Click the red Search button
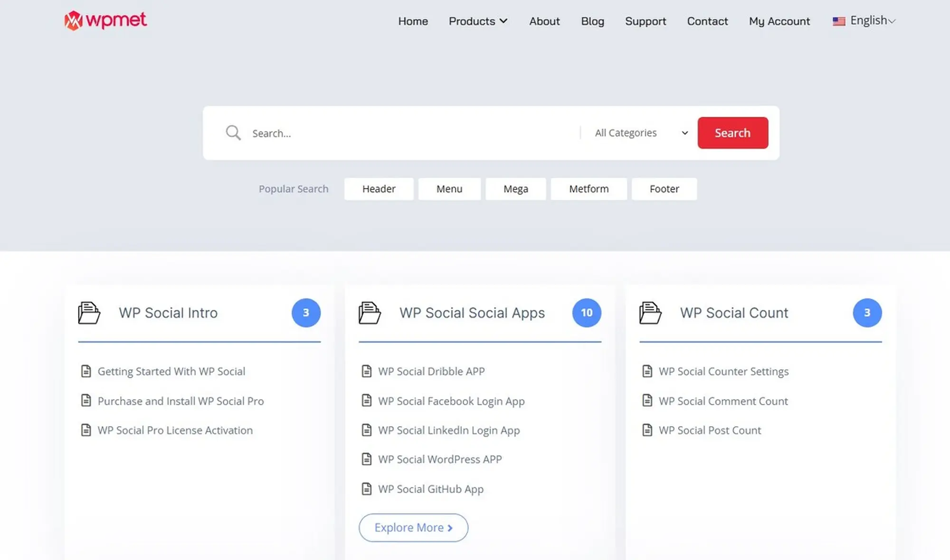Image resolution: width=950 pixels, height=560 pixels. [732, 133]
